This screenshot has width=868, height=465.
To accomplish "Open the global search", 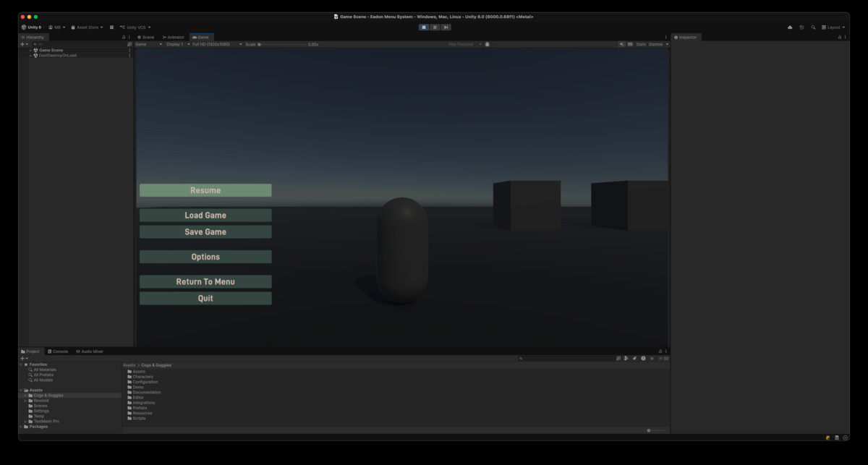I will click(x=813, y=27).
